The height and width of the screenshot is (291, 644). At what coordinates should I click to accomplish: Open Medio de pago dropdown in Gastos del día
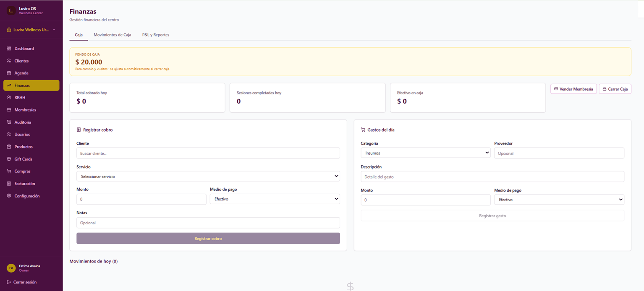(x=559, y=200)
